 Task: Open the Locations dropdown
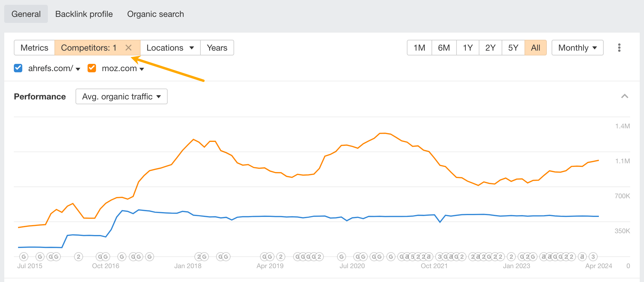point(170,48)
